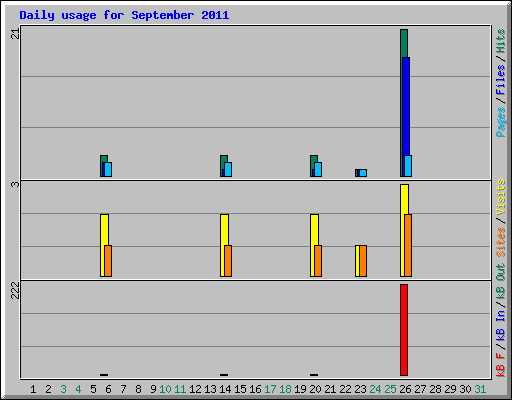Viewport: 512px width, 400px height.
Task: Click the axis value "21"
Action: (15, 34)
